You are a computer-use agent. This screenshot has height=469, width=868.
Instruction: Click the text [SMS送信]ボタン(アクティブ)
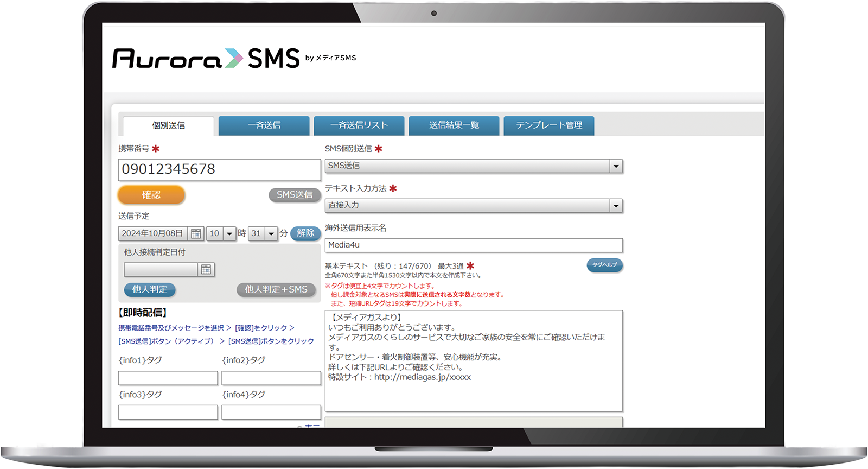[166, 341]
